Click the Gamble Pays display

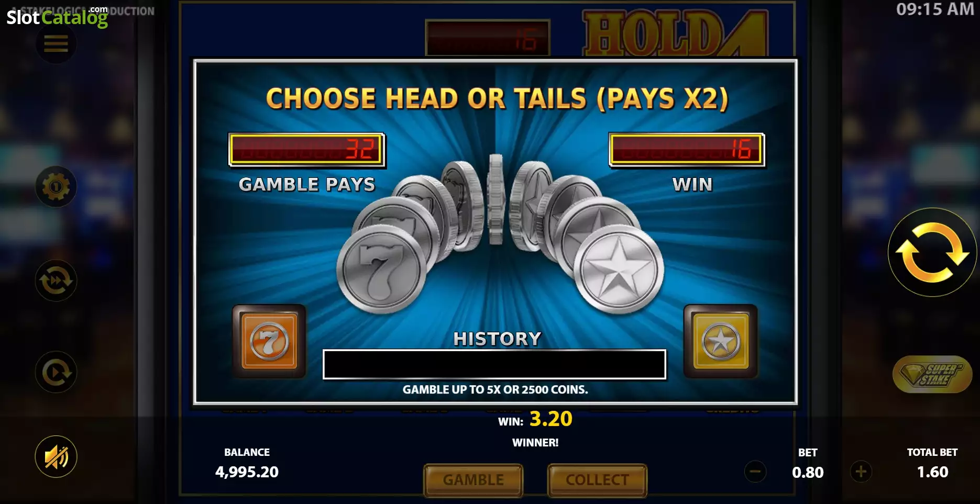[x=307, y=150]
